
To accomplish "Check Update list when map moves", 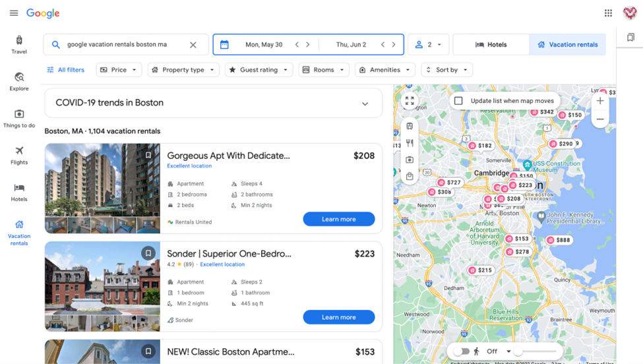I will pyautogui.click(x=458, y=101).
